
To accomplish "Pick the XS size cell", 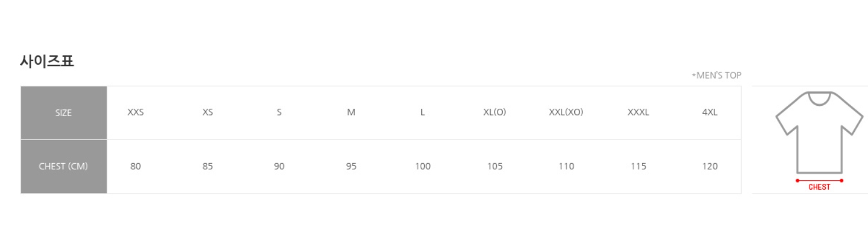I will click(208, 113).
